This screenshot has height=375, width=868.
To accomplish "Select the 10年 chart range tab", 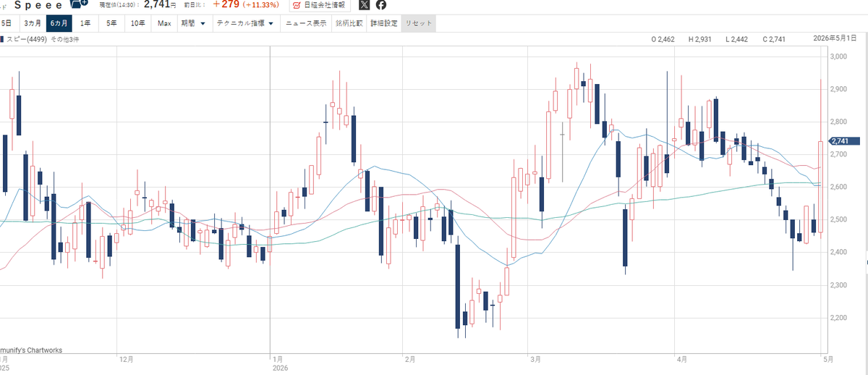I will (138, 23).
